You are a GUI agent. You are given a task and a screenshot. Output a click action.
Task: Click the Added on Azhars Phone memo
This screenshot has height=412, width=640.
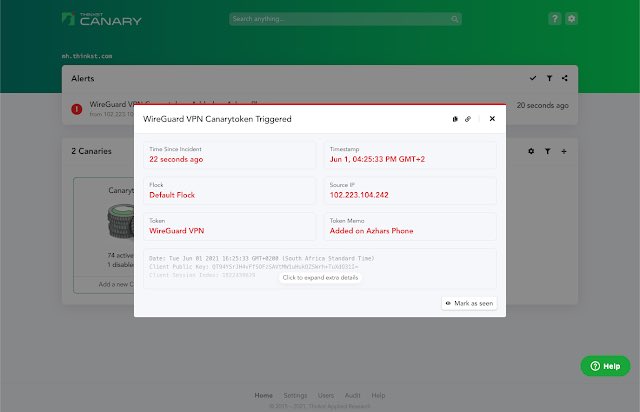pyautogui.click(x=371, y=231)
